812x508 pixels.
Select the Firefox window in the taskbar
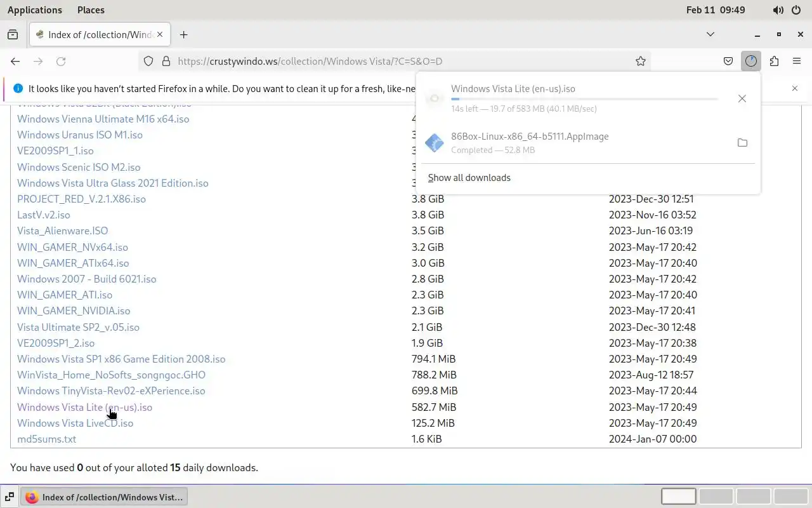pos(105,497)
